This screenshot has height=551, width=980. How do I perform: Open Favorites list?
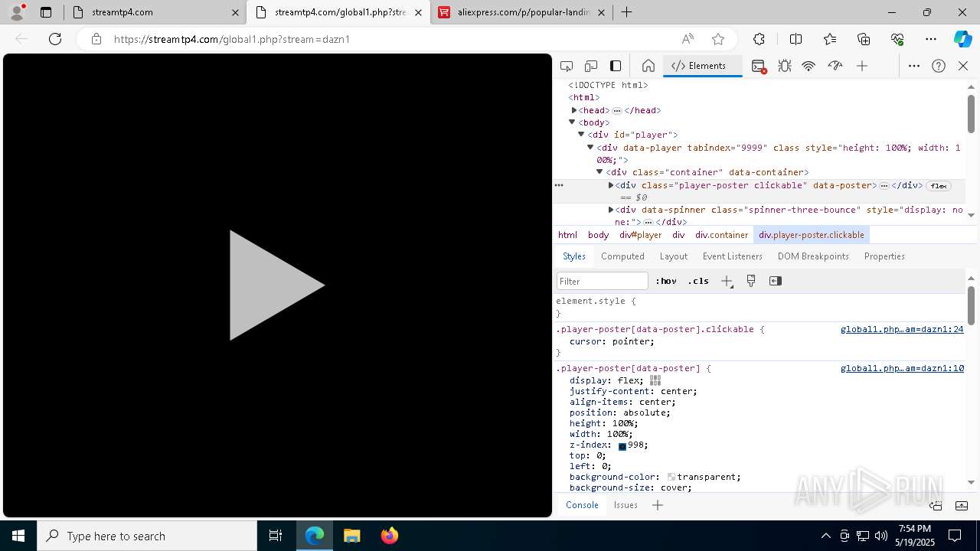tap(830, 39)
